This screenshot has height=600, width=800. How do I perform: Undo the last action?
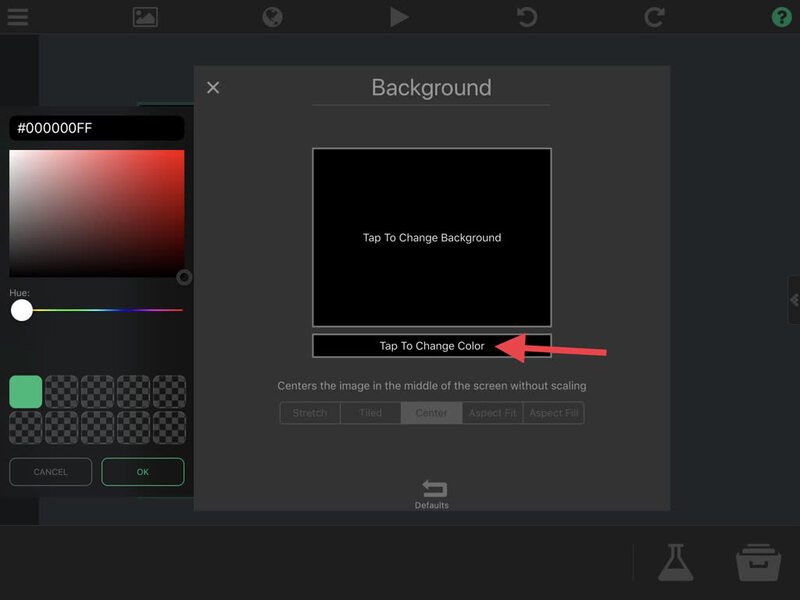click(x=527, y=17)
